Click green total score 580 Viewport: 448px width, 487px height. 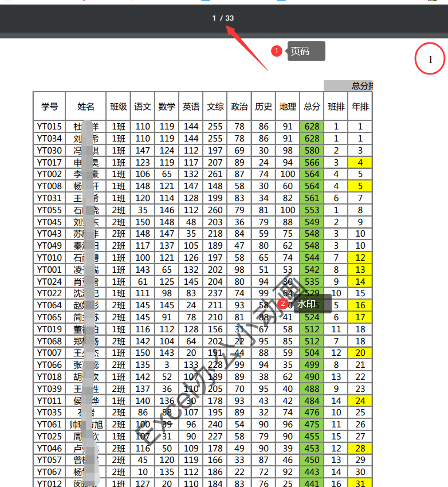click(x=312, y=150)
